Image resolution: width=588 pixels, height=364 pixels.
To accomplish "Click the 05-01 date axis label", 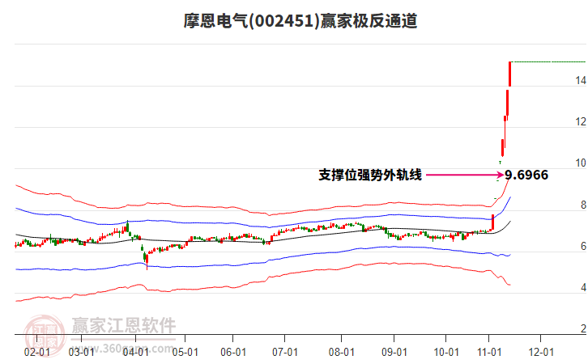I will [185, 352].
